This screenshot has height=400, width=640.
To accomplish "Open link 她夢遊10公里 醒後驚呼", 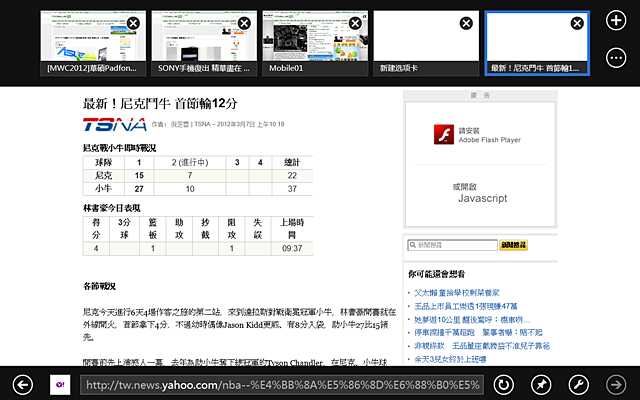I will coord(472,319).
